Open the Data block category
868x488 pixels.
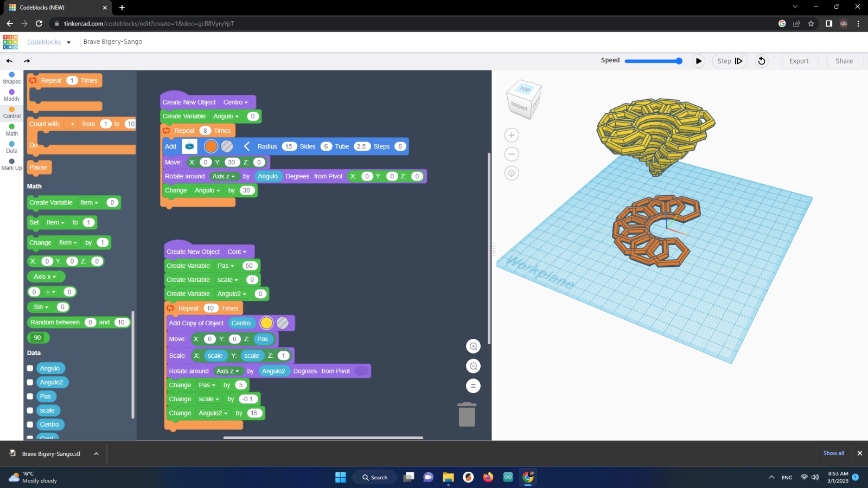pyautogui.click(x=11, y=147)
